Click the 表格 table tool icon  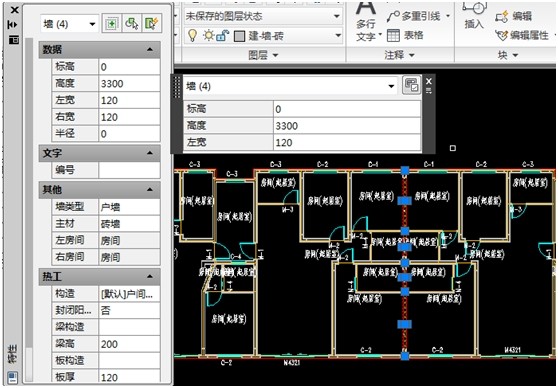tap(394, 35)
